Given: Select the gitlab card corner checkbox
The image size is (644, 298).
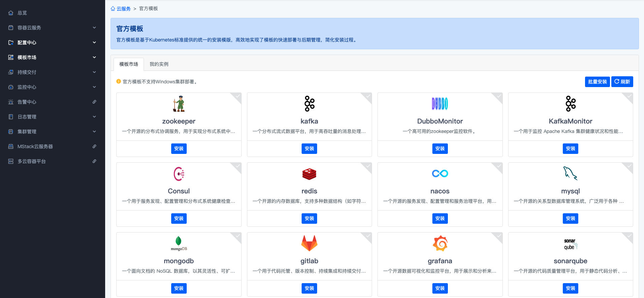Looking at the screenshot, I should [368, 236].
